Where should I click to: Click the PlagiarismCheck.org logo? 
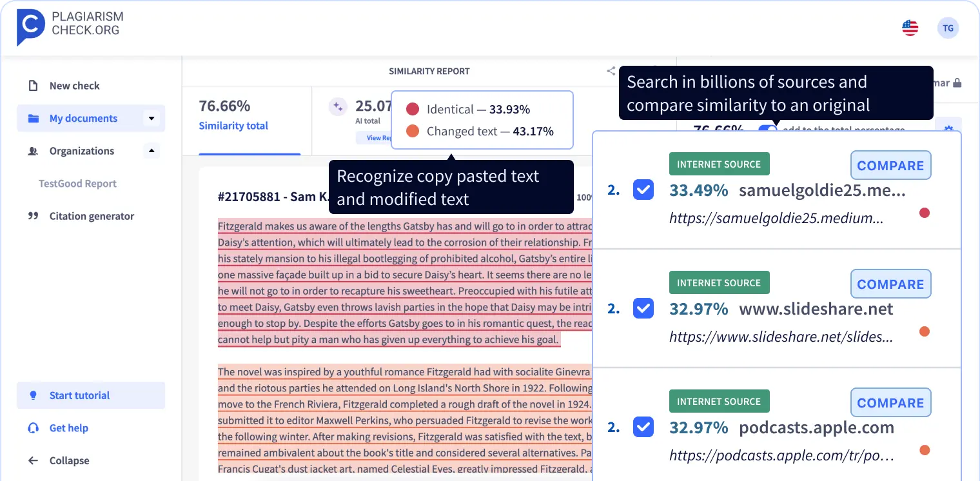[69, 27]
